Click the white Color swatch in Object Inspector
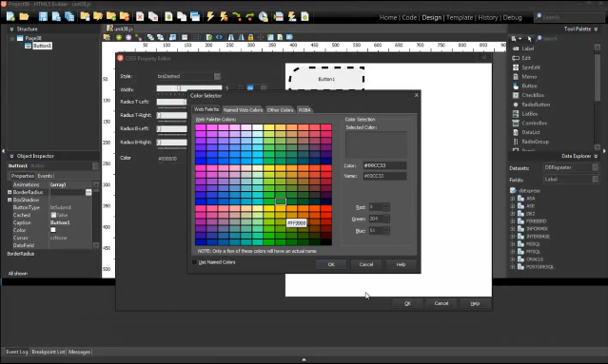Image resolution: width=608 pixels, height=364 pixels. [x=53, y=230]
